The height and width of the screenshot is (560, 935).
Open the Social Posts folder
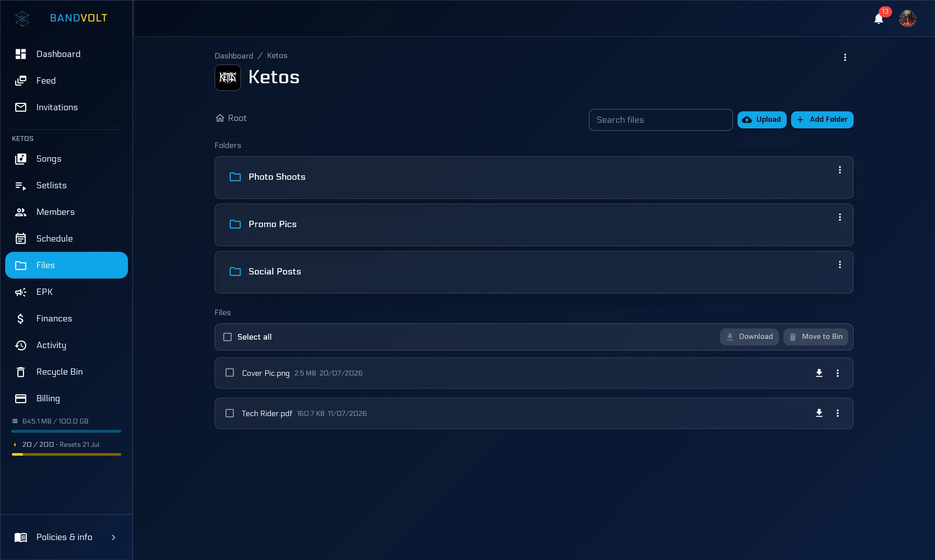(534, 273)
